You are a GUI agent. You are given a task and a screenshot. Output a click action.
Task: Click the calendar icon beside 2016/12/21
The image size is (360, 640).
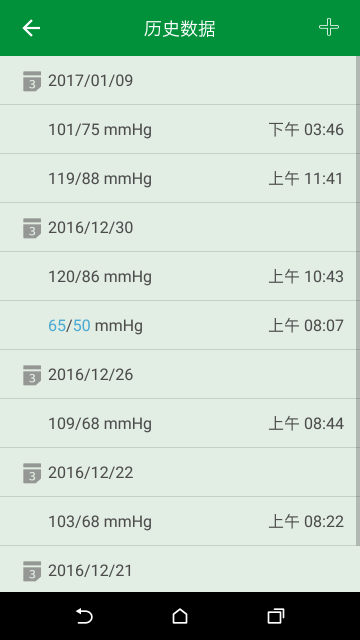pyautogui.click(x=32, y=571)
